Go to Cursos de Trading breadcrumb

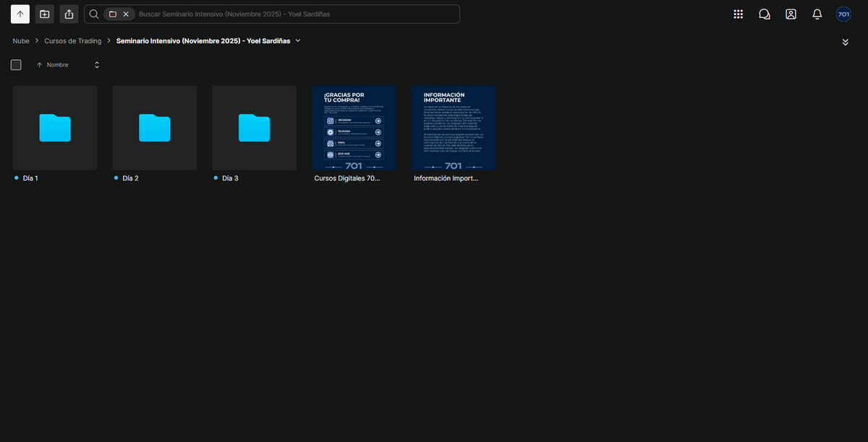[73, 41]
